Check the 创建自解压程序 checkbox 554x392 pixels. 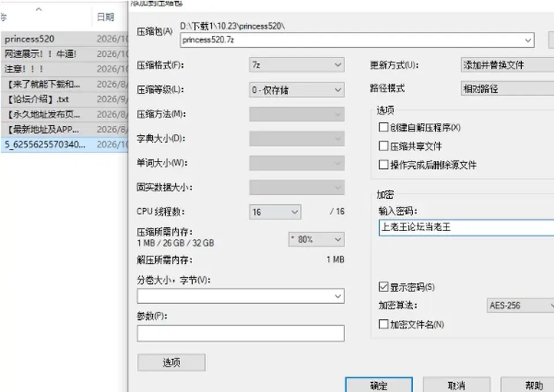(x=383, y=127)
